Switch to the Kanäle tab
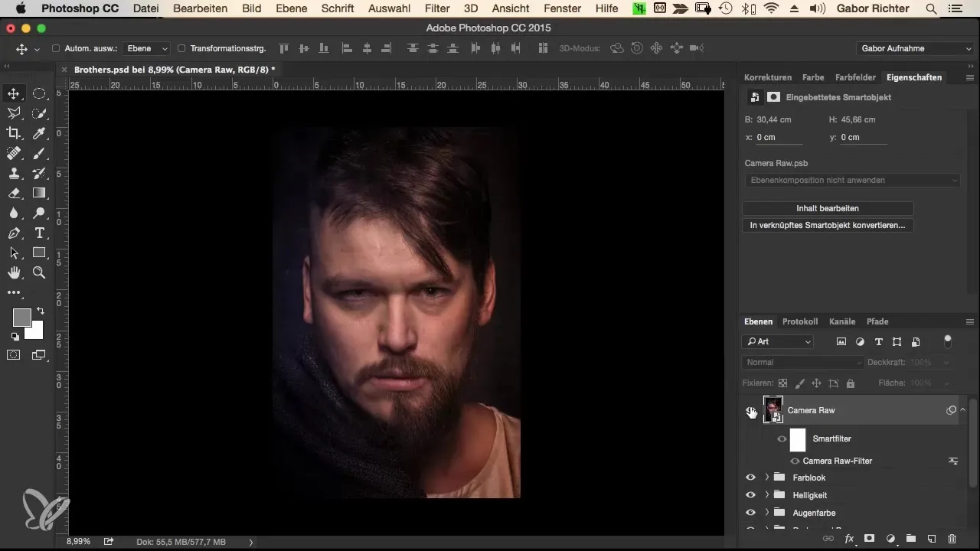This screenshot has width=980, height=551. pyautogui.click(x=842, y=321)
